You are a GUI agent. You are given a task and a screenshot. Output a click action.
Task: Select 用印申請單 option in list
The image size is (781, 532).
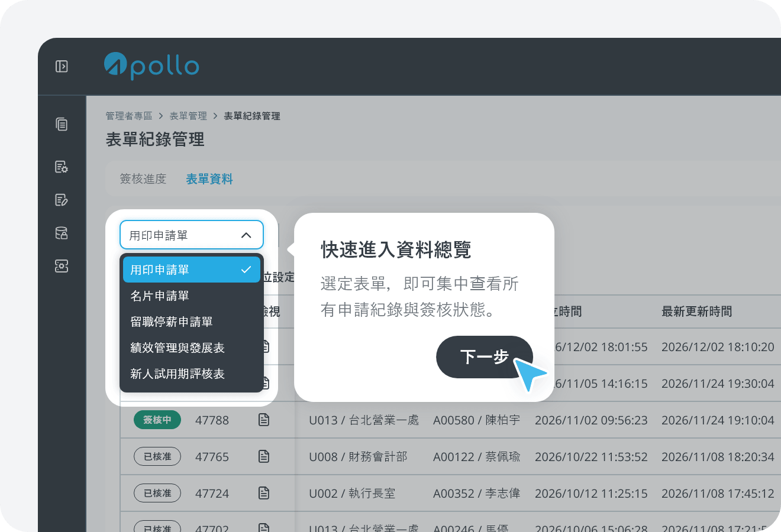(192, 270)
